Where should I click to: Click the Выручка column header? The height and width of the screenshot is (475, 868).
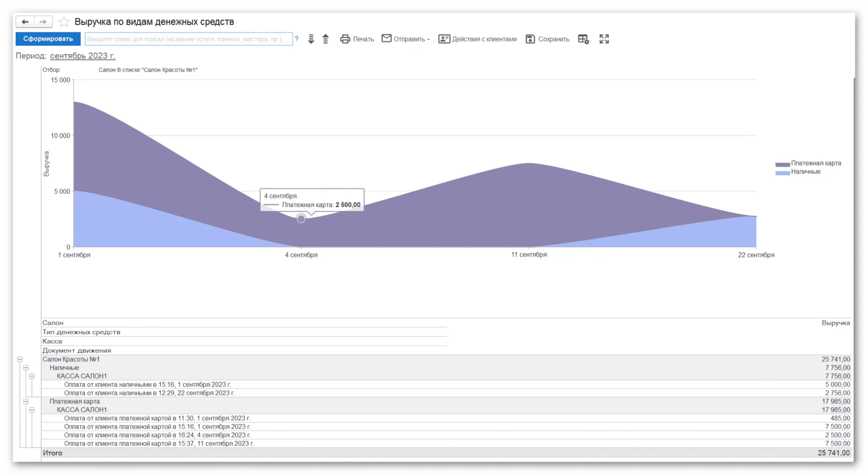835,323
